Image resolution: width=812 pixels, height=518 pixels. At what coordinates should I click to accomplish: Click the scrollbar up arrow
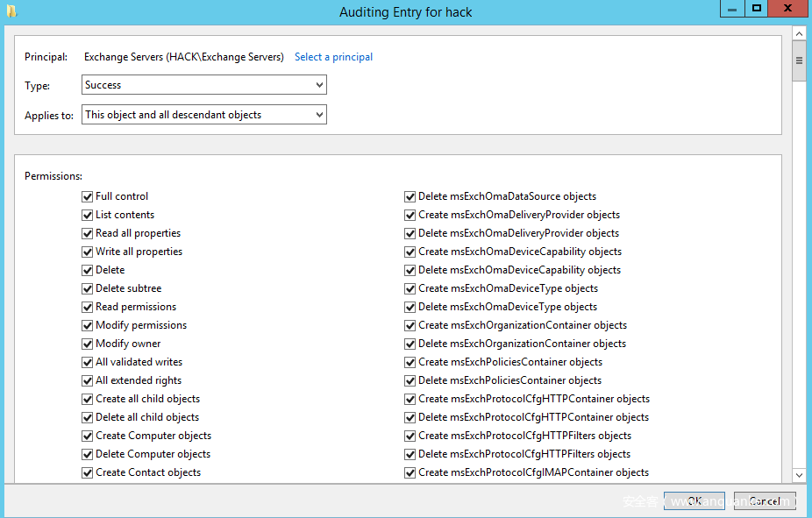(x=799, y=33)
